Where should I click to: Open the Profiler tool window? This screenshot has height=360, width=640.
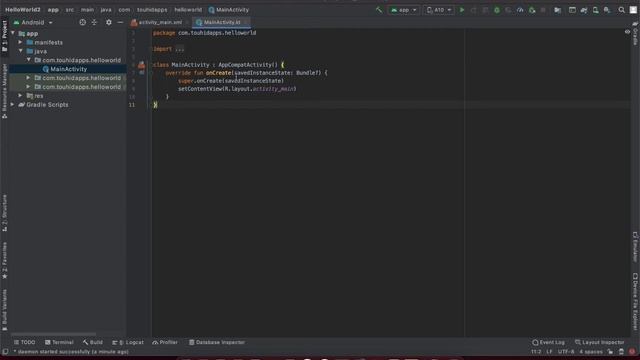[165, 342]
